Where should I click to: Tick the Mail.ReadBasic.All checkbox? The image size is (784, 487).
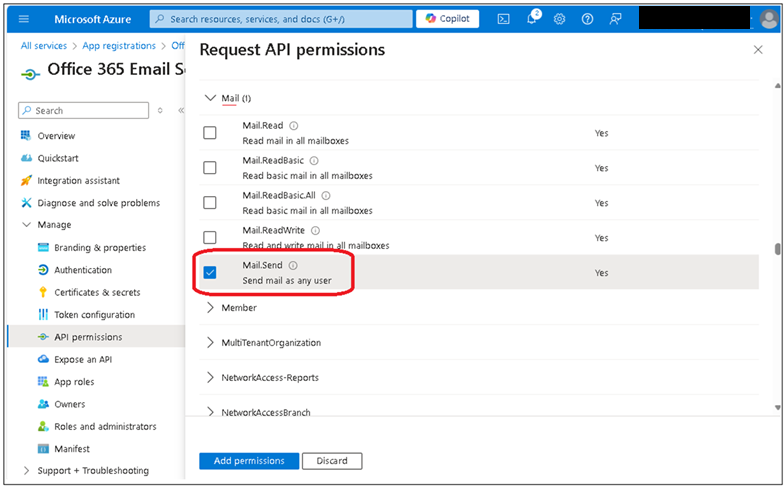pos(210,202)
